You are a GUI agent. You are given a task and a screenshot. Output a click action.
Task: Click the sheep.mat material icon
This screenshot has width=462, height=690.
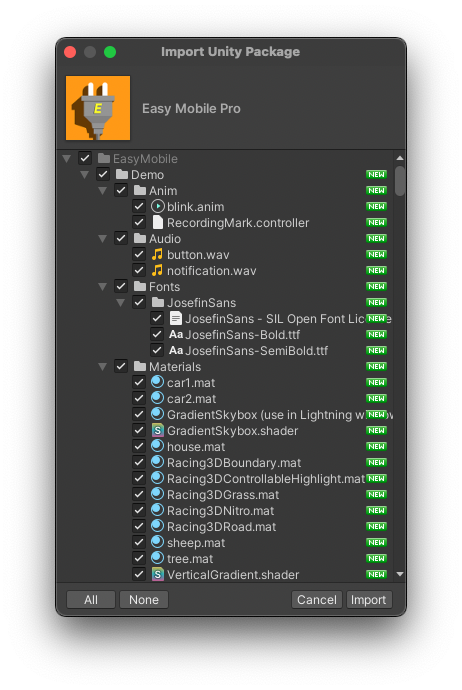158,542
